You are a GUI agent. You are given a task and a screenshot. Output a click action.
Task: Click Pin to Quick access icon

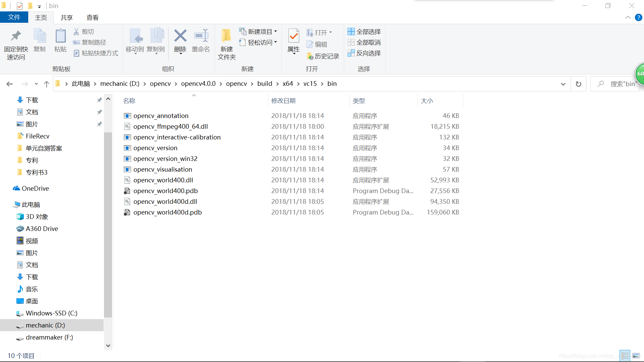[x=16, y=36]
